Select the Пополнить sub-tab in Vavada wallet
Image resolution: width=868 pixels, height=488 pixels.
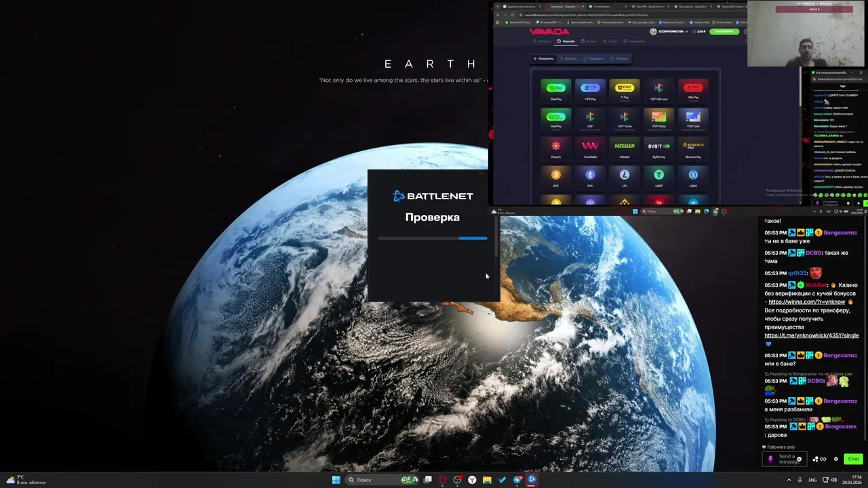tap(544, 58)
